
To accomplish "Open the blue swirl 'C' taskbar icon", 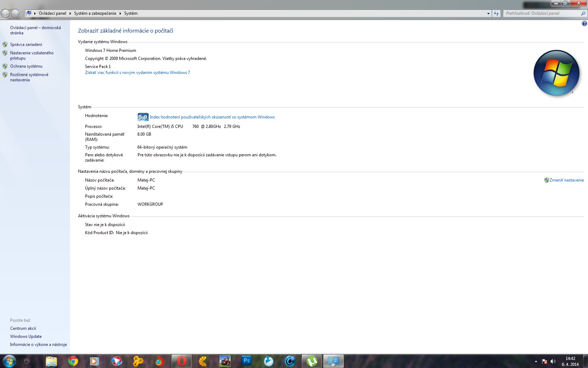I will pos(290,361).
